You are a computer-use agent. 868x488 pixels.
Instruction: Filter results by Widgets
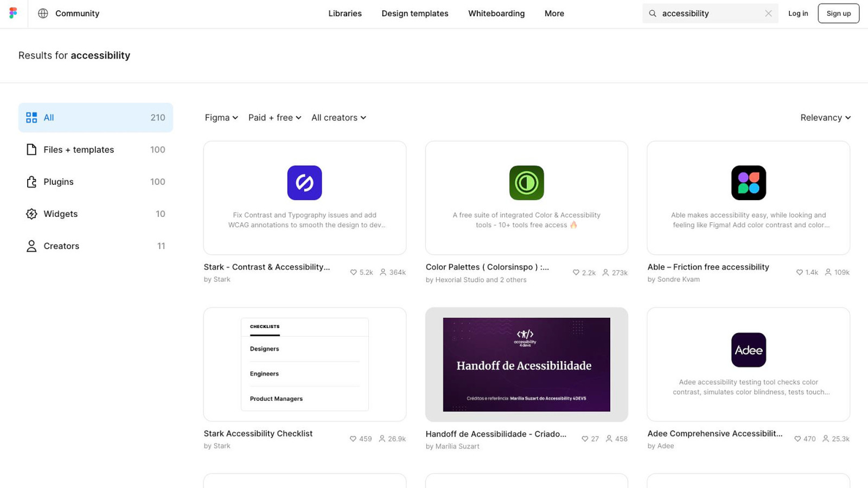click(95, 214)
